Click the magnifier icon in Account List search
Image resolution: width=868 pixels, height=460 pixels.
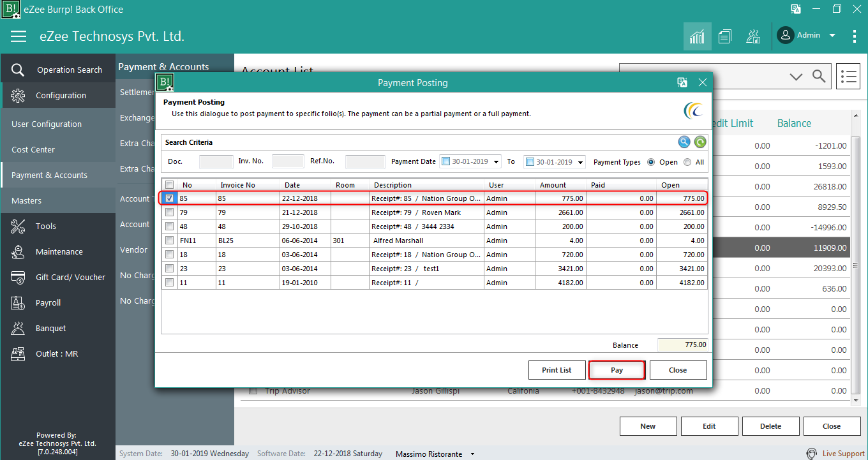(x=819, y=77)
